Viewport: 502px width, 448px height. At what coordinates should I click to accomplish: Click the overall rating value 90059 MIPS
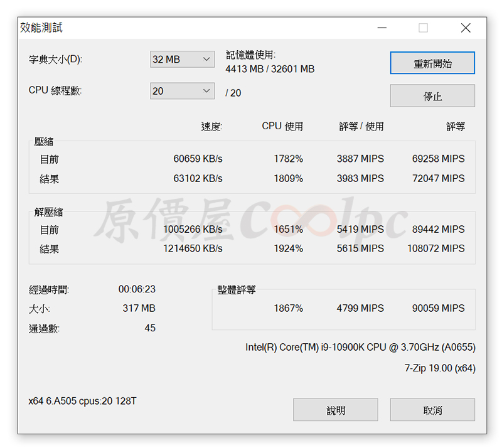[438, 308]
